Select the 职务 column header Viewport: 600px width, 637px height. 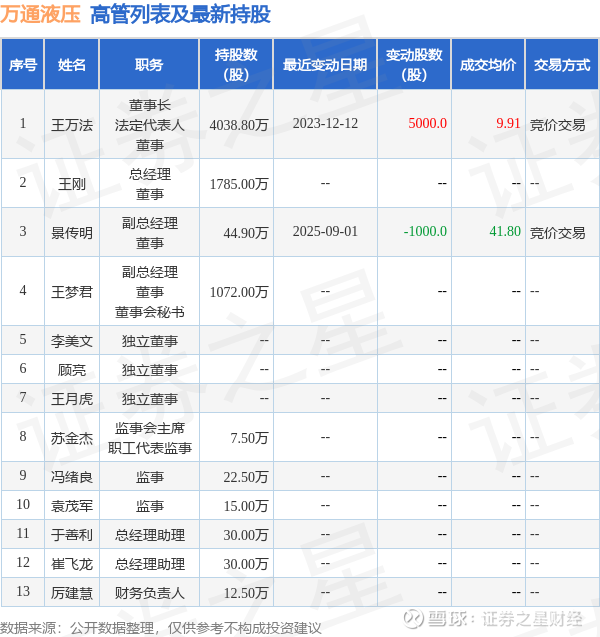point(149,64)
